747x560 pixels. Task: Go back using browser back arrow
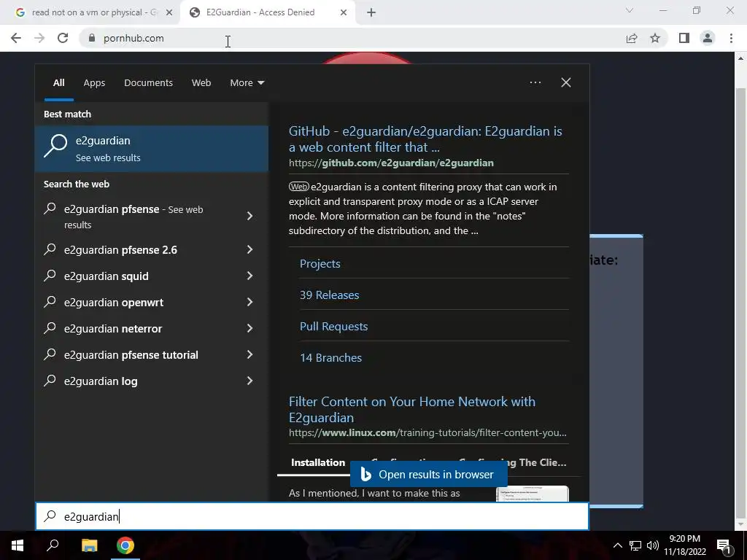[16, 38]
